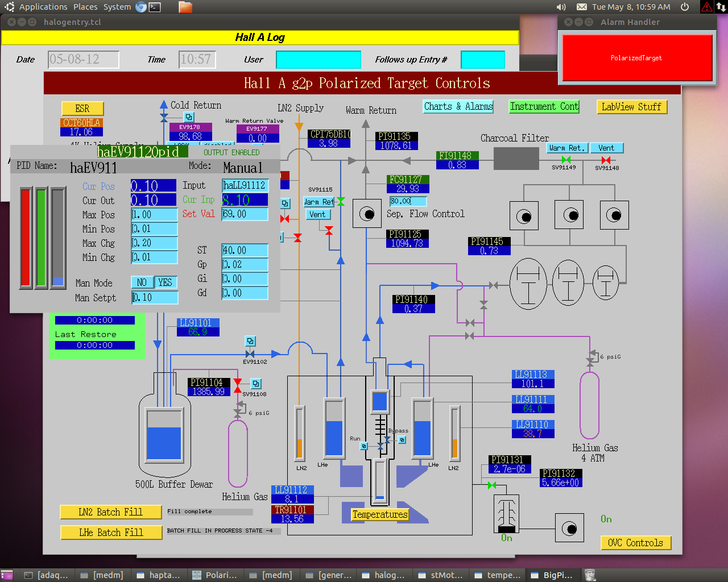Click pump icon left of OVC Controls
This screenshot has width=728, height=582.
pos(569,529)
